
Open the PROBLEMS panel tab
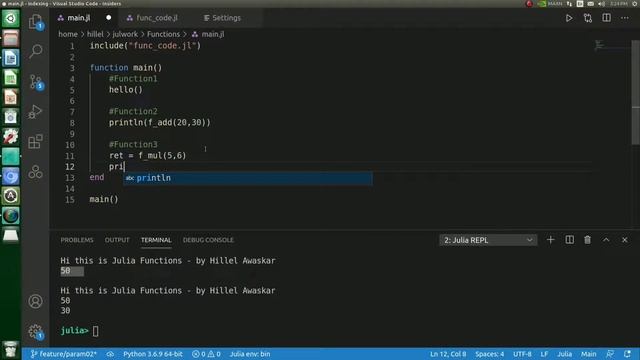(x=77, y=240)
